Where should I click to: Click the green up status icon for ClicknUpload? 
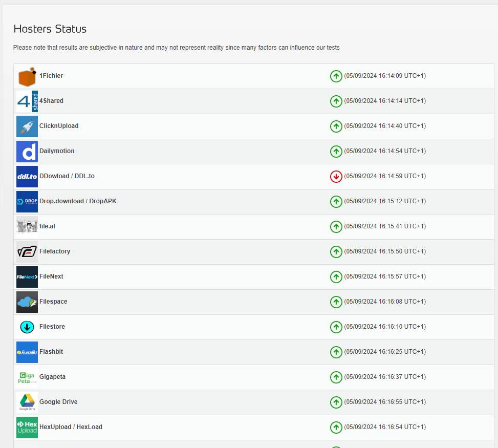point(336,126)
